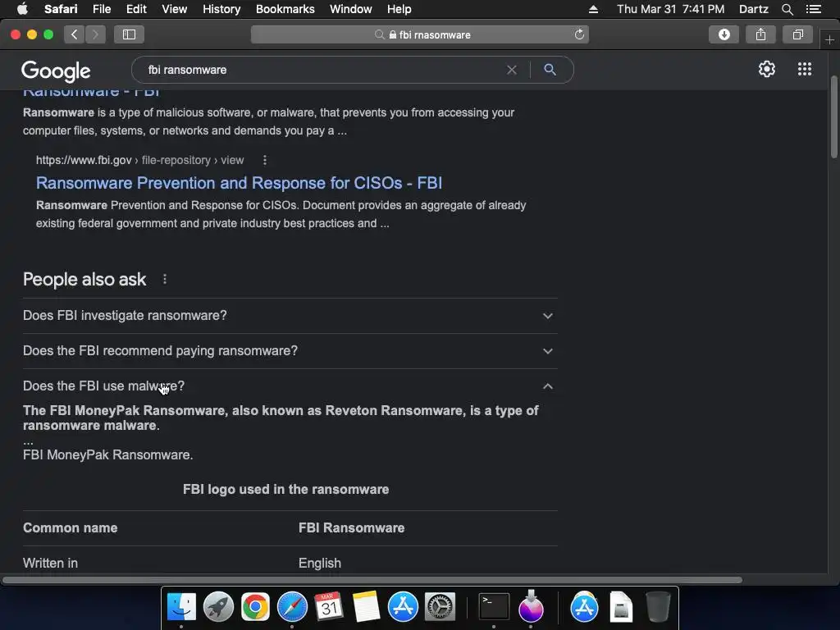The height and width of the screenshot is (630, 840).
Task: Click the Share toolbar icon
Action: (x=760, y=34)
